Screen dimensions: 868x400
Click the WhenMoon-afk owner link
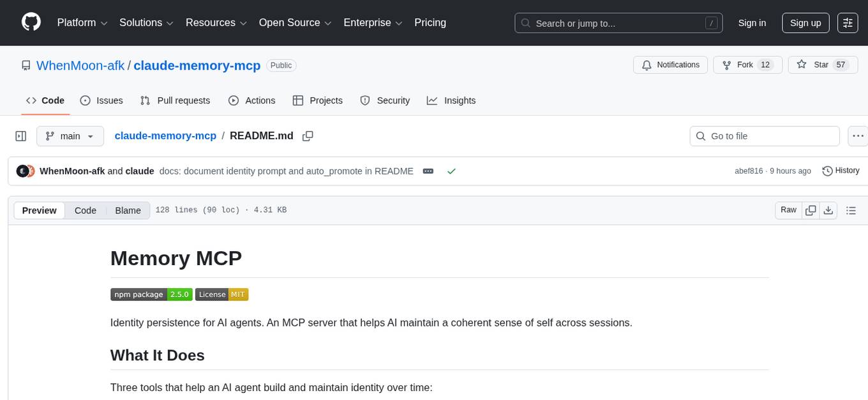(80, 65)
